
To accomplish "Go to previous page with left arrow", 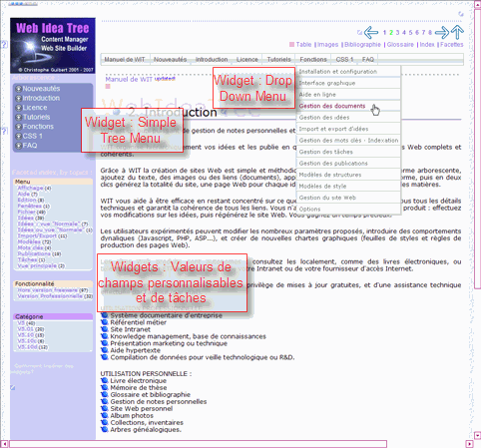I will (371, 32).
